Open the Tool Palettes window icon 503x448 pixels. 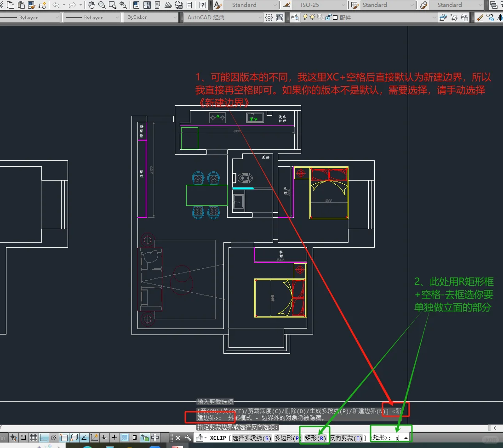pos(158,5)
